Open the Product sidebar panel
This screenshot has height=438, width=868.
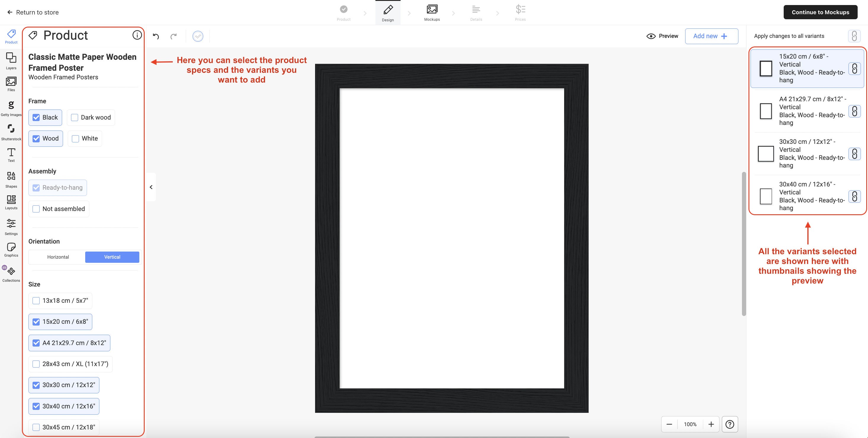tap(11, 36)
